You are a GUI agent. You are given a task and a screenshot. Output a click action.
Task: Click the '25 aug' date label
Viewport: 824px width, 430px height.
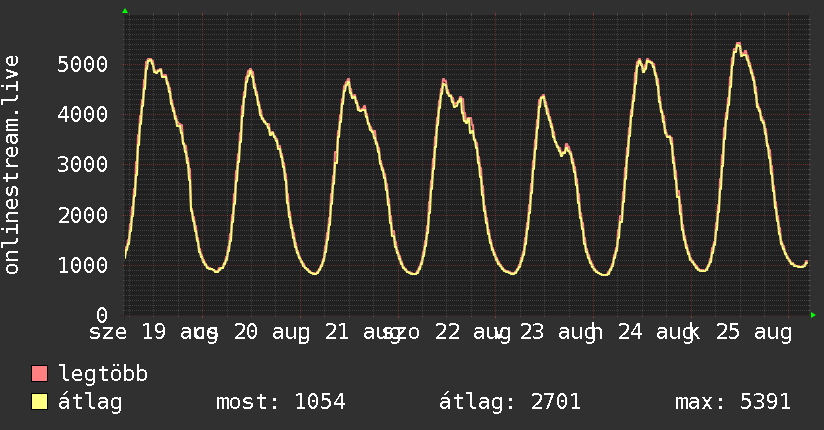pos(754,333)
